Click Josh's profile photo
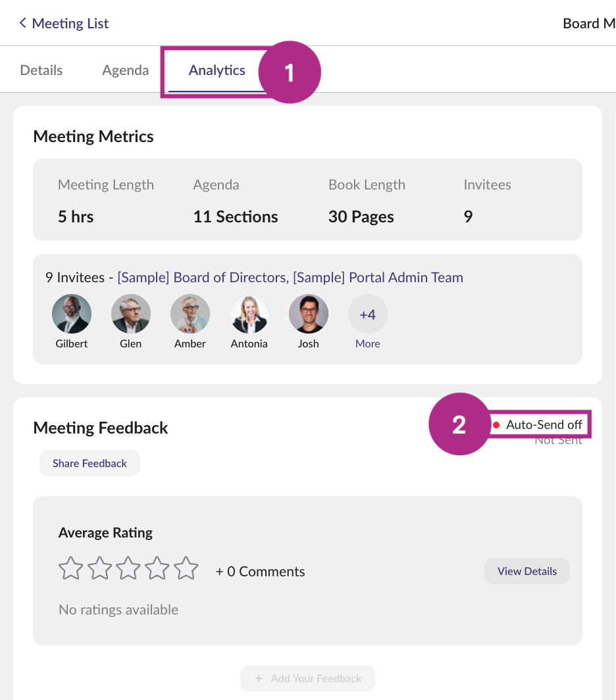This screenshot has width=616, height=700. tap(309, 314)
